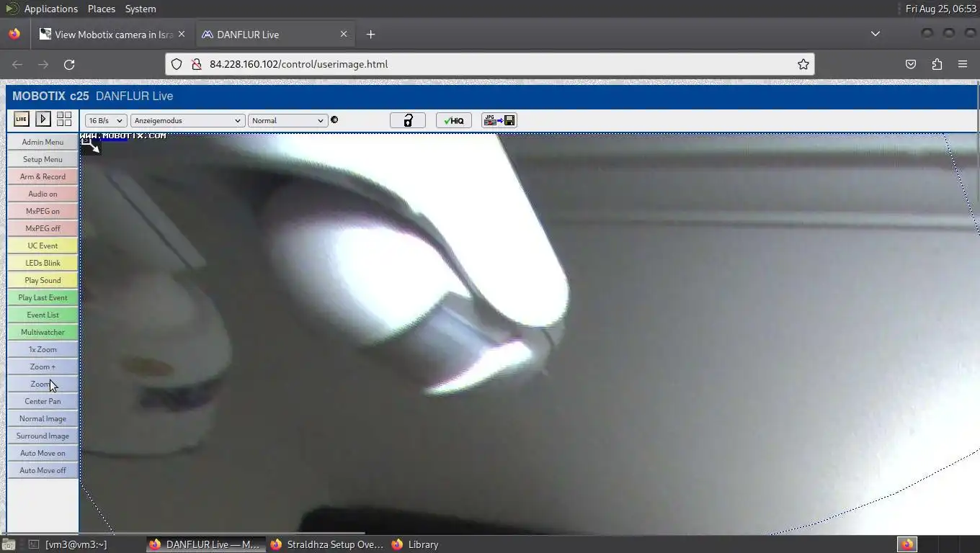The width and height of the screenshot is (980, 553).
Task: Turn Auto Move off
Action: (x=43, y=470)
